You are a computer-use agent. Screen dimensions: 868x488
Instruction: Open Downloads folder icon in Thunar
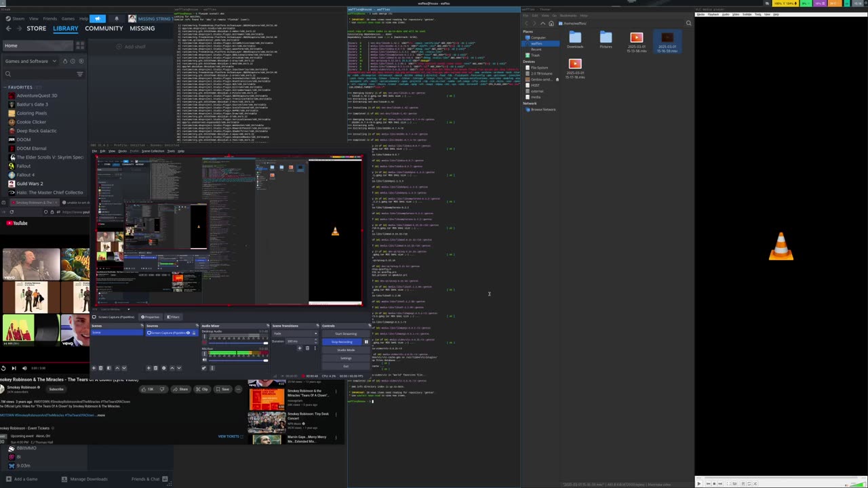[x=575, y=37]
